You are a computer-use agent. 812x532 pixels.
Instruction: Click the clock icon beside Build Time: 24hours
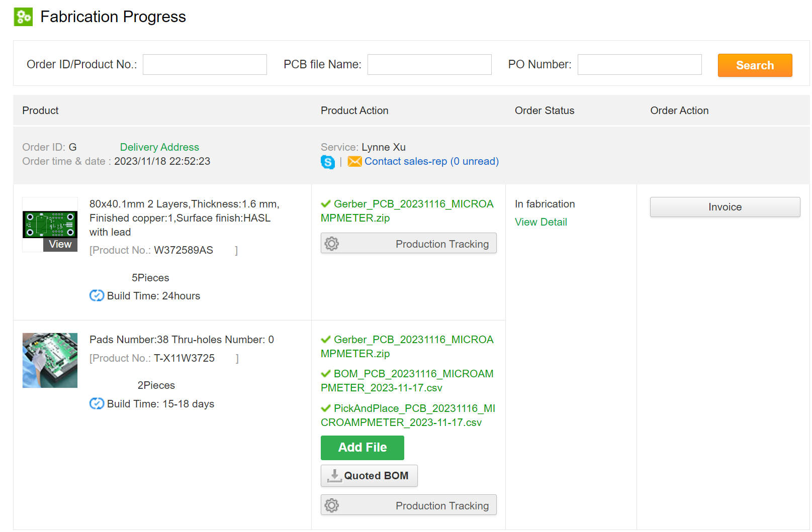[97, 296]
